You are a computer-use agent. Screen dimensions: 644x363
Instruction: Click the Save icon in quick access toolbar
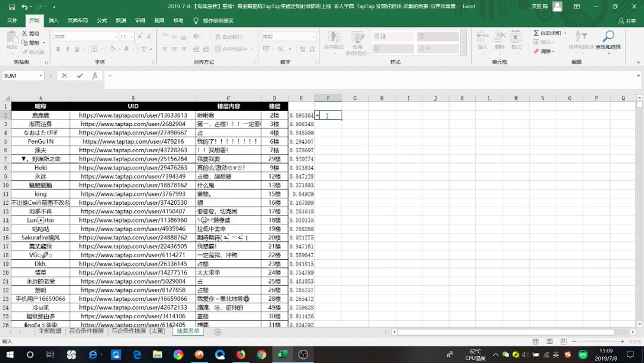tap(12, 7)
